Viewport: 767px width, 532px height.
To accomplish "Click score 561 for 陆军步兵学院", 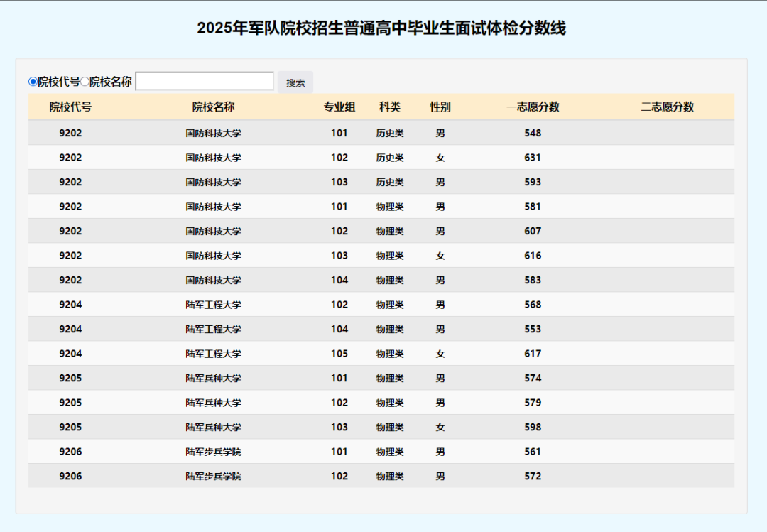I will point(533,451).
